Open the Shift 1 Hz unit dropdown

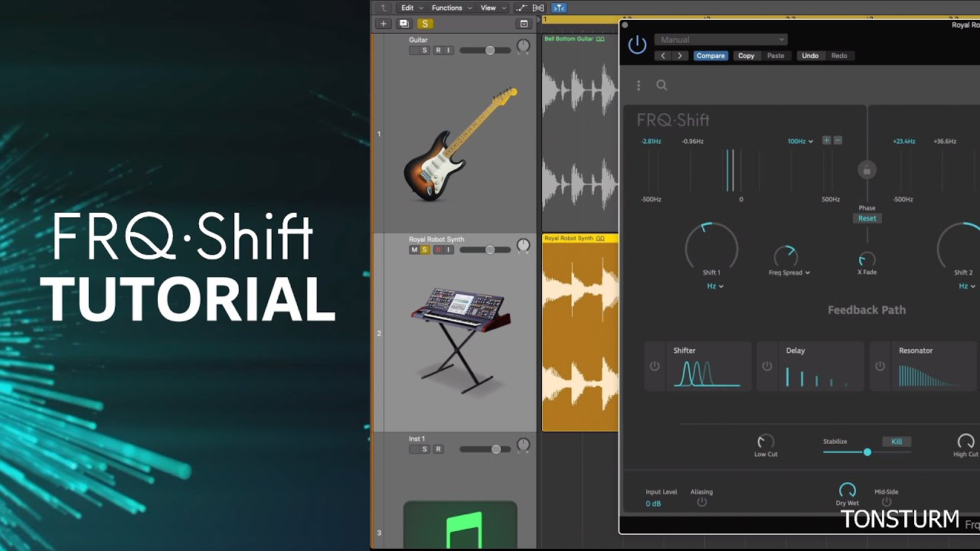715,286
